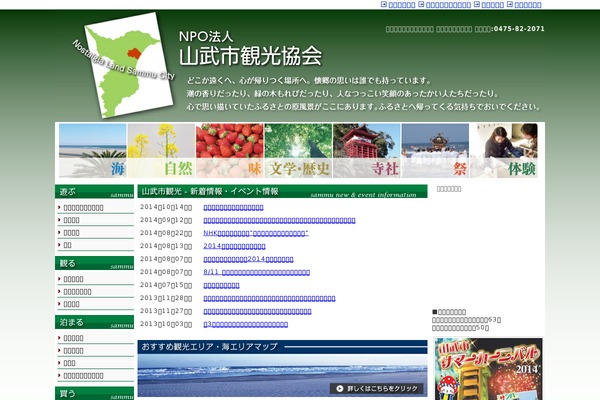Open the news link dated 2013年10月03日

click(246, 325)
